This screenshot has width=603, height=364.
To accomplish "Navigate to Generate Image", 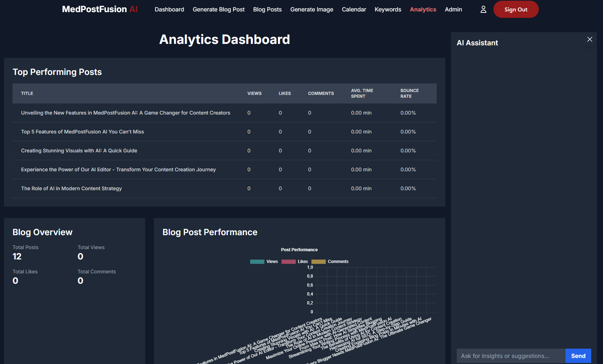I will [x=311, y=9].
